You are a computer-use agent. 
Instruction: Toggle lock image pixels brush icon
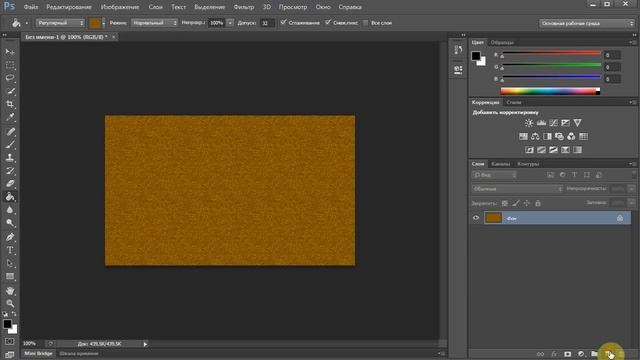(516, 203)
